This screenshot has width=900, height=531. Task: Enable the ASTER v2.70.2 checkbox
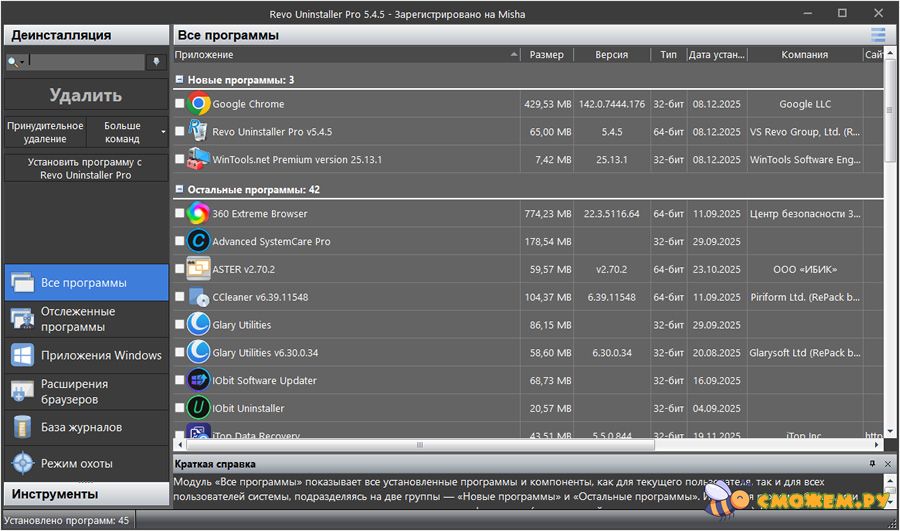(180, 269)
